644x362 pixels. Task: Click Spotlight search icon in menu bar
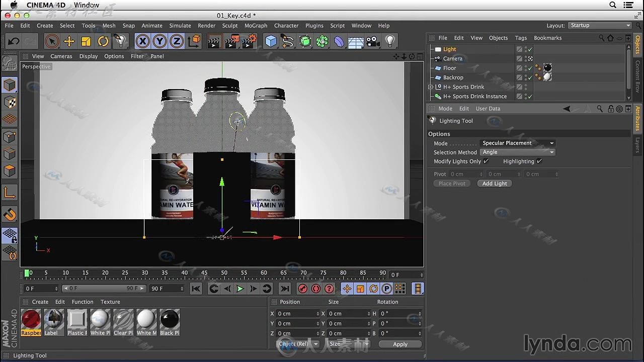(x=613, y=5)
